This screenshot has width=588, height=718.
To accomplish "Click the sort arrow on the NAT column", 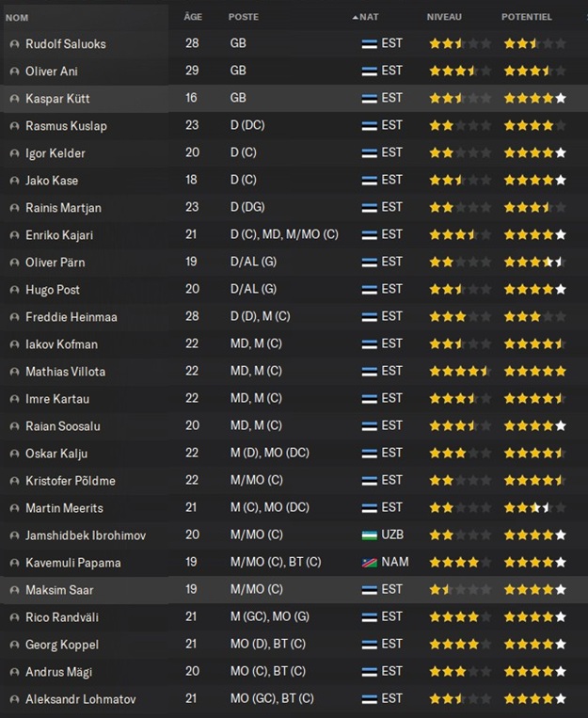I will [x=355, y=17].
